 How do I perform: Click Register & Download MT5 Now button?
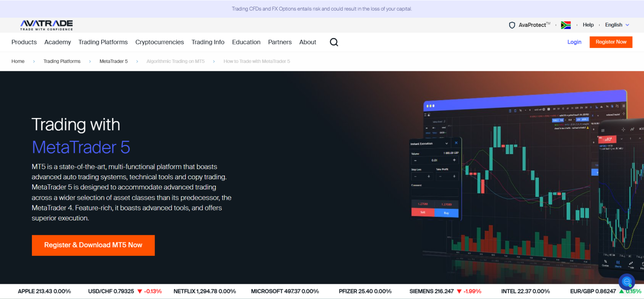[93, 245]
